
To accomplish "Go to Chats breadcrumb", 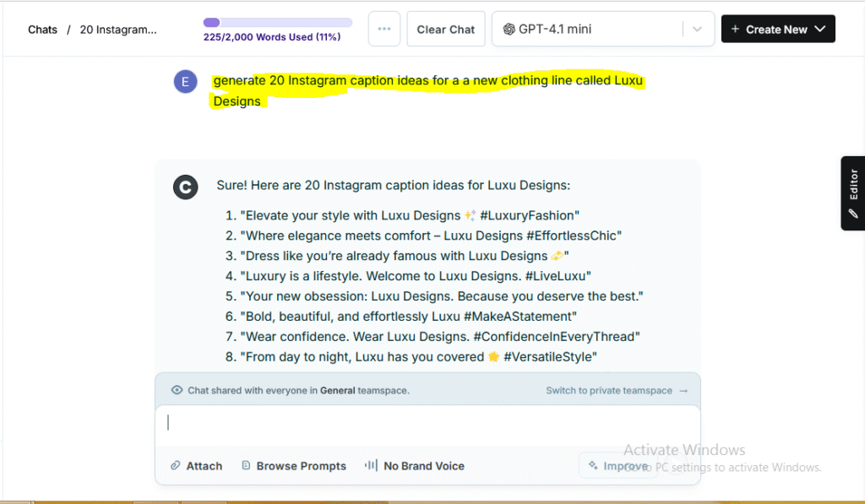I will pos(42,30).
